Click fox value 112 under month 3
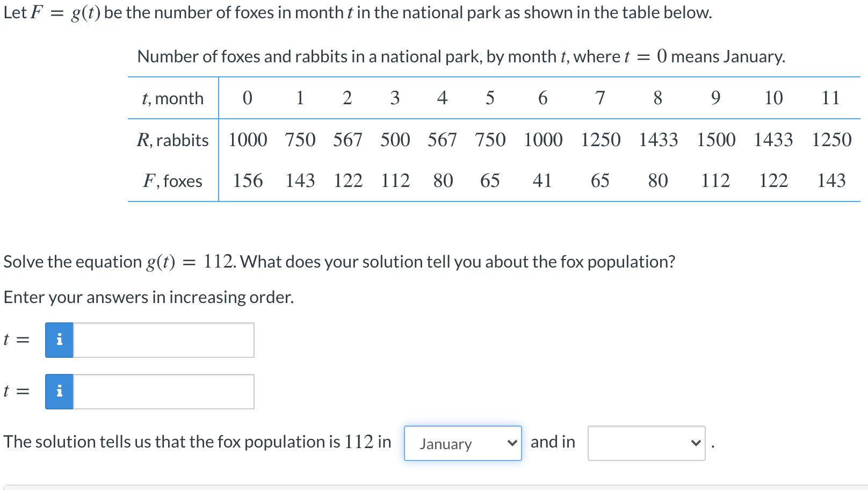This screenshot has height=490, width=868. 395,181
